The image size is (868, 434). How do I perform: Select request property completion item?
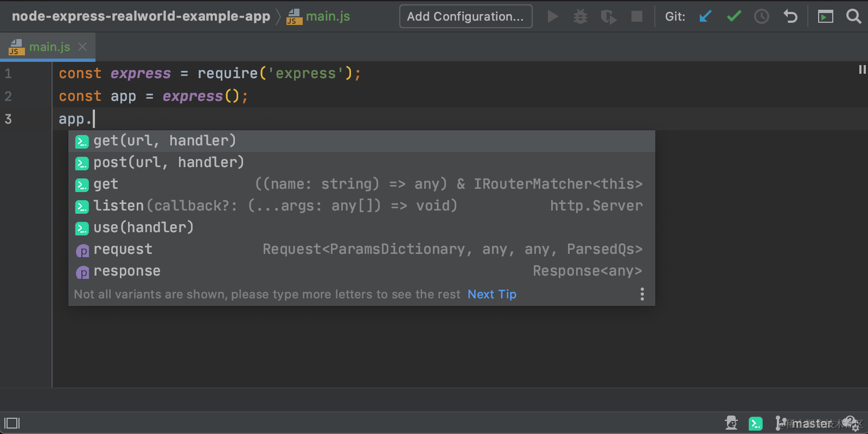[x=362, y=249]
